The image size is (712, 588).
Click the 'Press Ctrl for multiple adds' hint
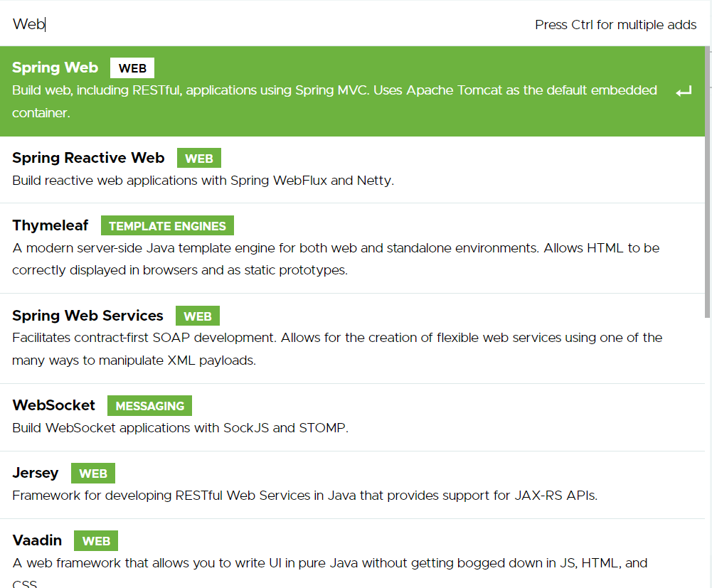pos(615,25)
